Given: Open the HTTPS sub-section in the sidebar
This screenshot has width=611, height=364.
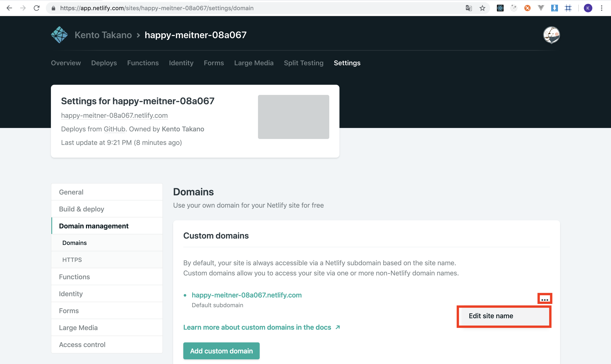Looking at the screenshot, I should (x=72, y=260).
